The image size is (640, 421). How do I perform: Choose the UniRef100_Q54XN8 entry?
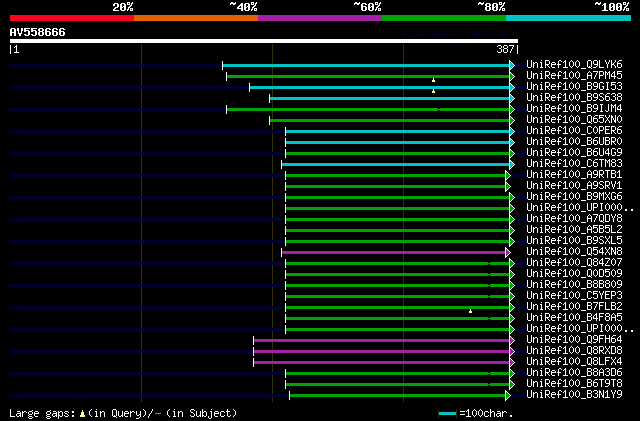[x=574, y=252]
